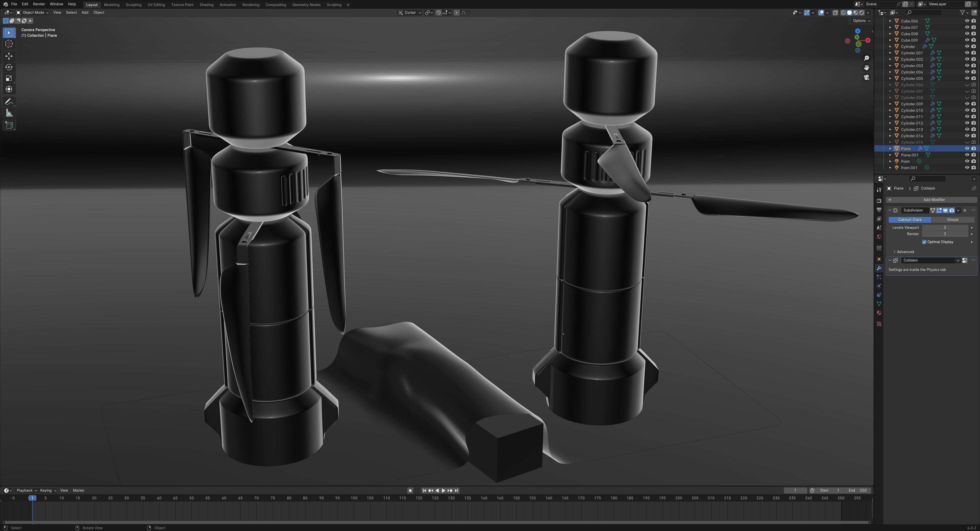Toggle Subdivision modifier render display
The width and height of the screenshot is (980, 531).
[952, 210]
